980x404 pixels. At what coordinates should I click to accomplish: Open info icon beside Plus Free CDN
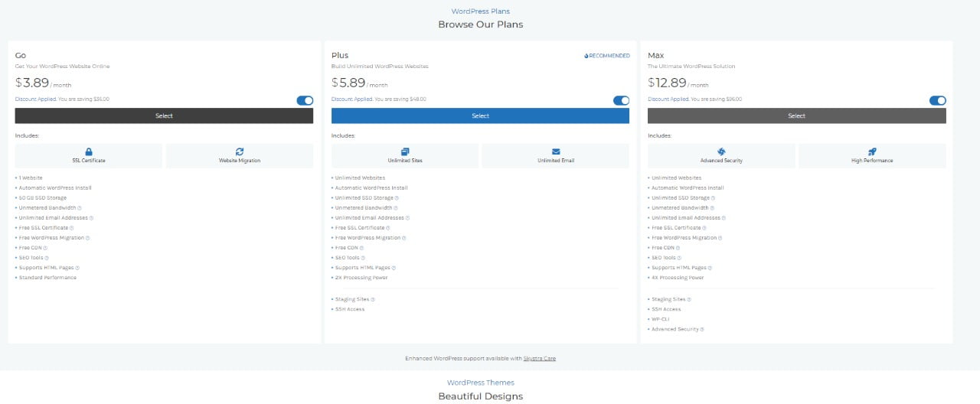[361, 247]
